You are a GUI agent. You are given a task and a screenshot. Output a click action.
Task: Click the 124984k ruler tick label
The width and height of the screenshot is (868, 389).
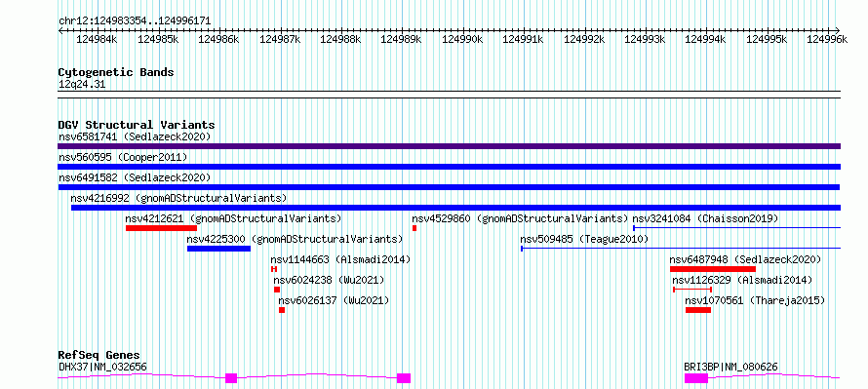point(97,40)
